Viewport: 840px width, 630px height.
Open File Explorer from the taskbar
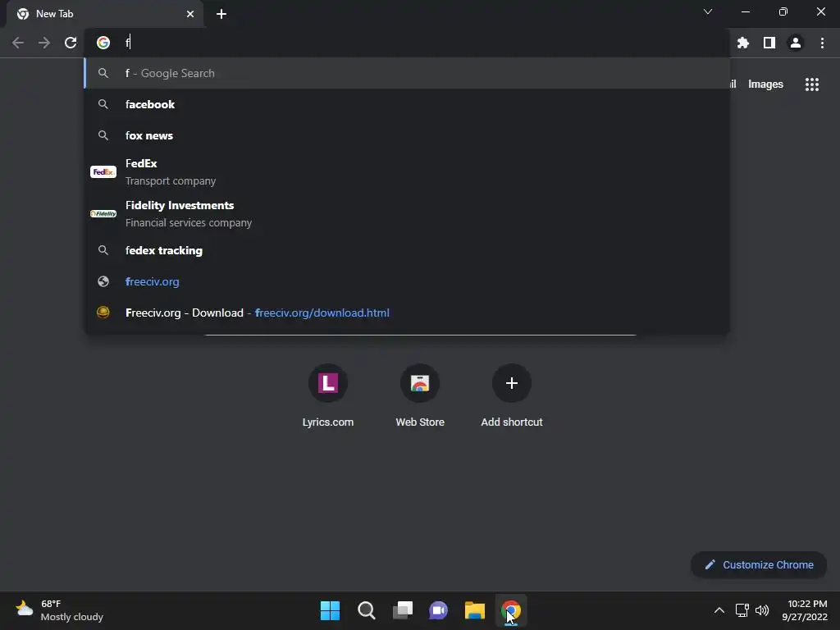coord(475,610)
